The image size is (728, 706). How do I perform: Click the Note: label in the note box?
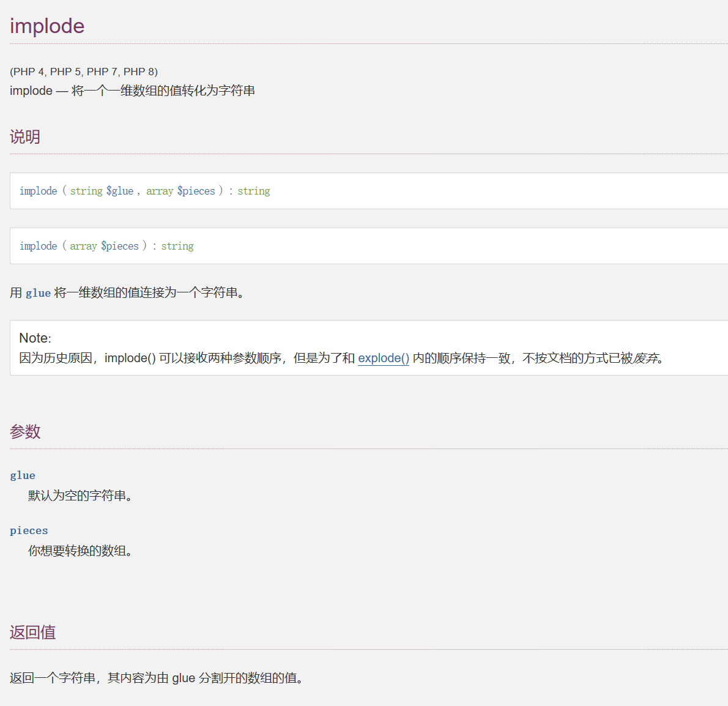coord(35,338)
